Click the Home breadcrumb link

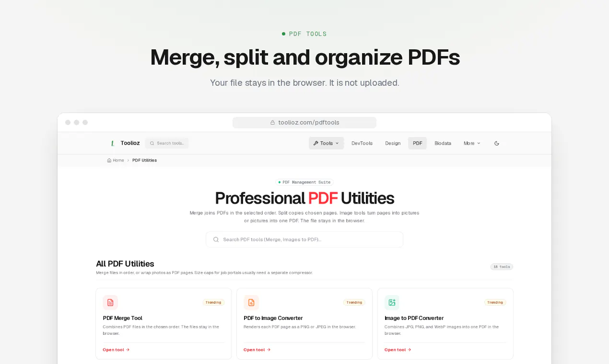click(116, 160)
